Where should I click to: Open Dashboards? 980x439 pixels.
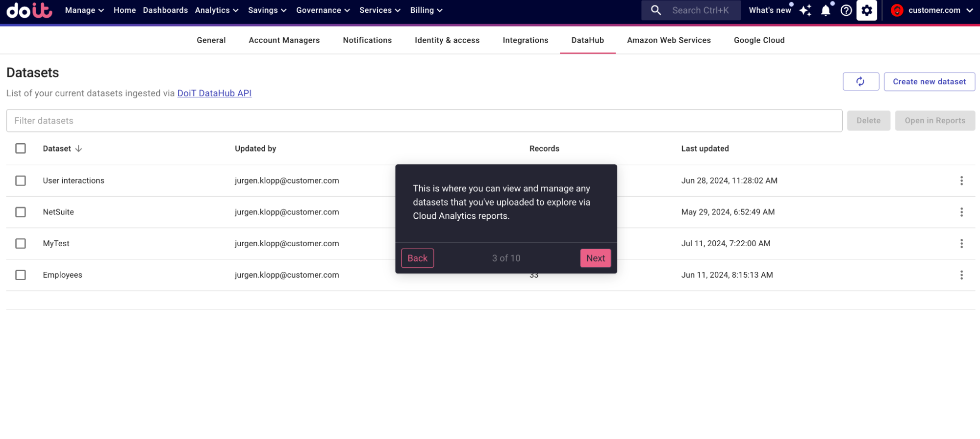(x=165, y=10)
